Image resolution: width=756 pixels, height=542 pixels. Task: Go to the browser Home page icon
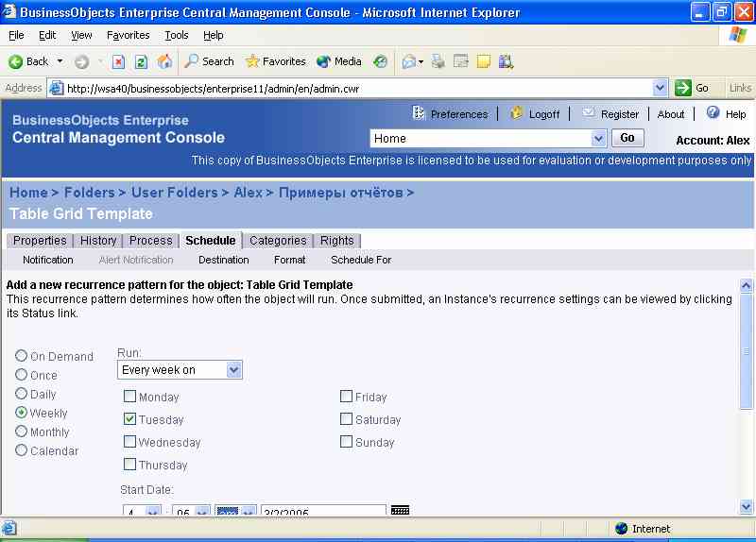pos(164,61)
